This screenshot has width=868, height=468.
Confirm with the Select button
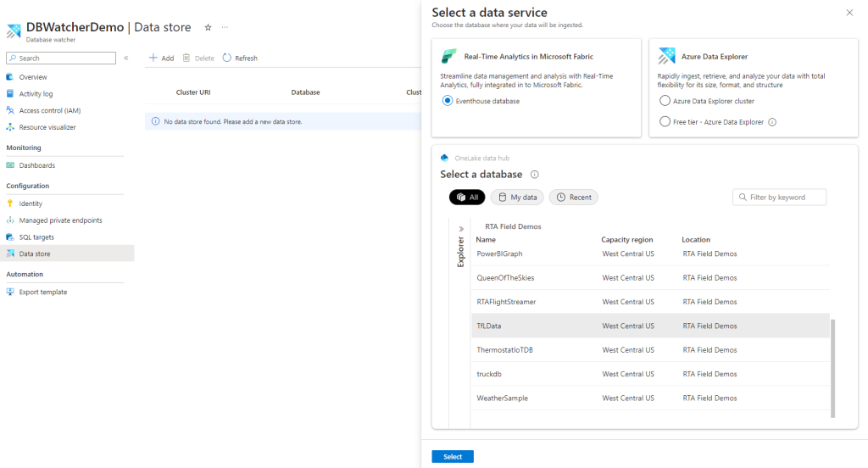453,456
